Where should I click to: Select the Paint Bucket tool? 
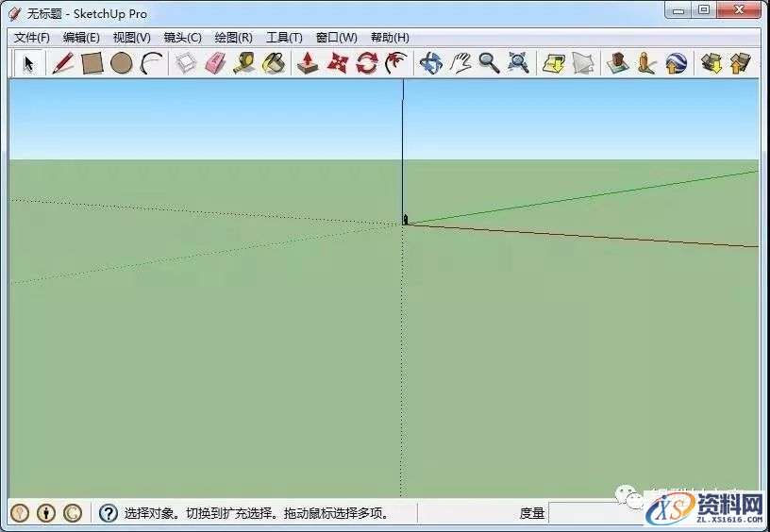(274, 63)
